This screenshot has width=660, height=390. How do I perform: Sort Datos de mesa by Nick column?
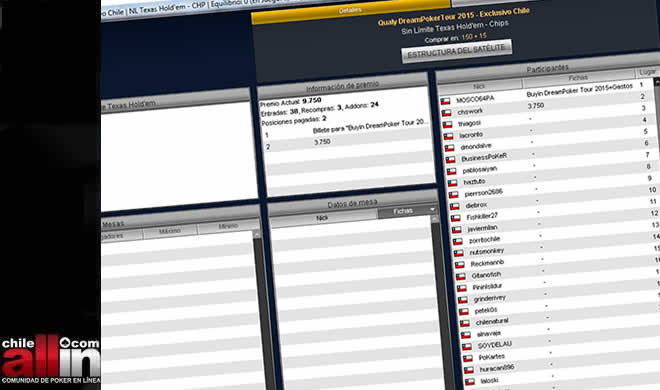tap(322, 218)
